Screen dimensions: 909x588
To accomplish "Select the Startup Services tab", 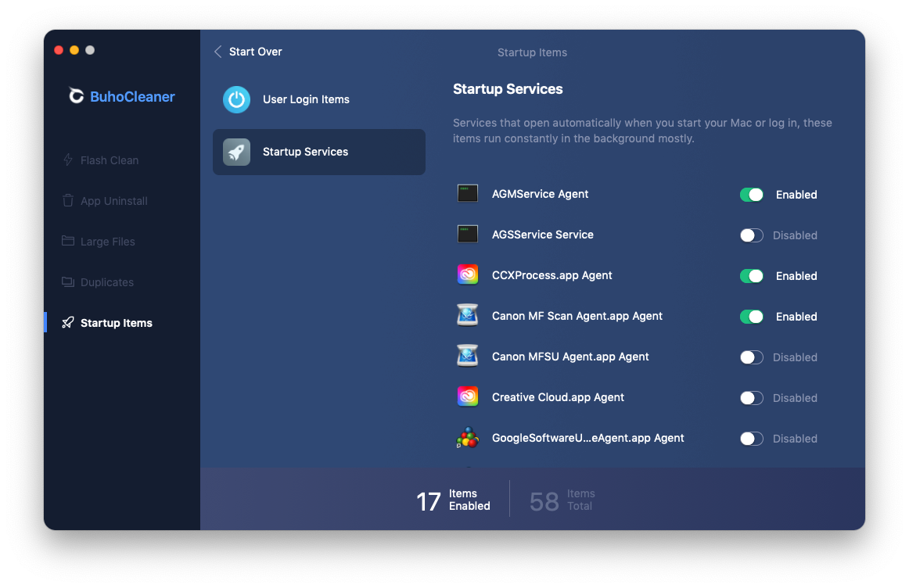I will click(319, 152).
